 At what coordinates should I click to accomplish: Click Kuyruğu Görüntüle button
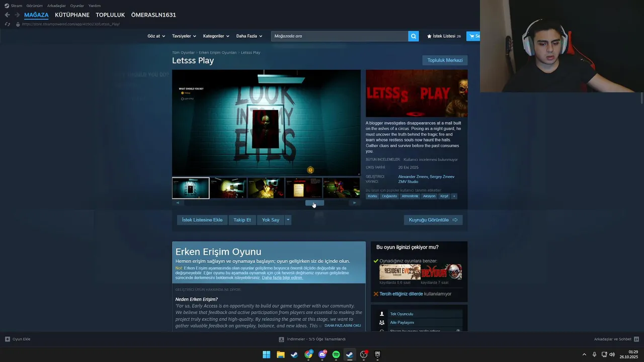point(433,220)
